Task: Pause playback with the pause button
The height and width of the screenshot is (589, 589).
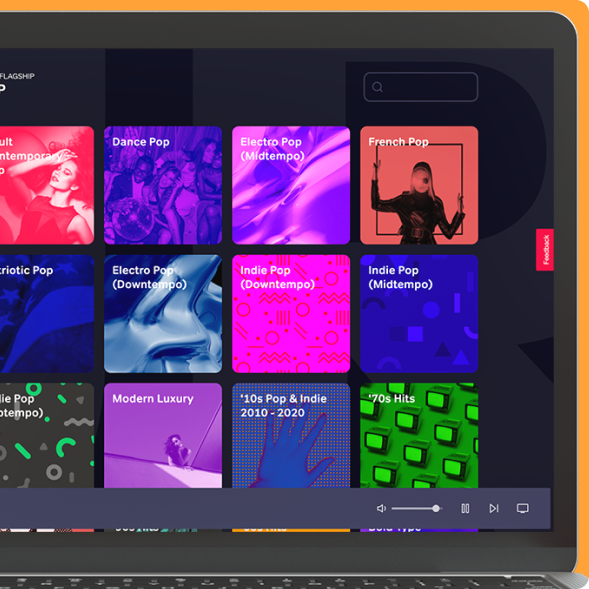Action: point(465,508)
